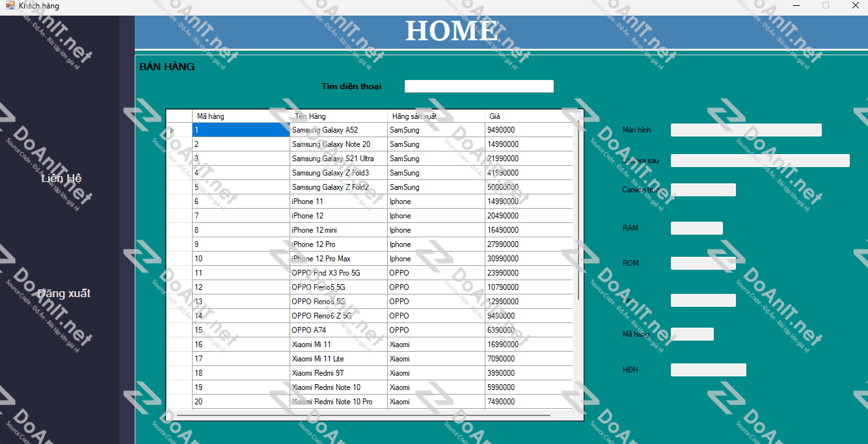Click the price 21990000 cell
The width and height of the screenshot is (868, 444).
[x=529, y=159]
